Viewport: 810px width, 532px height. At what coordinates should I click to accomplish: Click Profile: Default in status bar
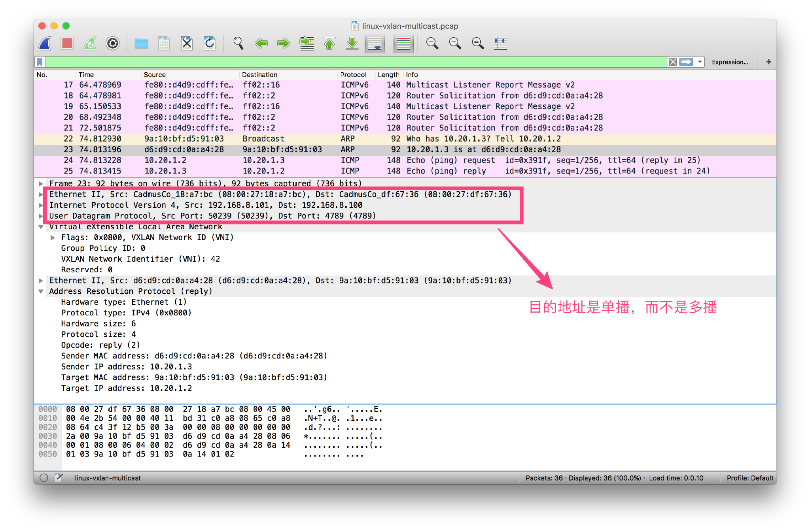pyautogui.click(x=750, y=478)
